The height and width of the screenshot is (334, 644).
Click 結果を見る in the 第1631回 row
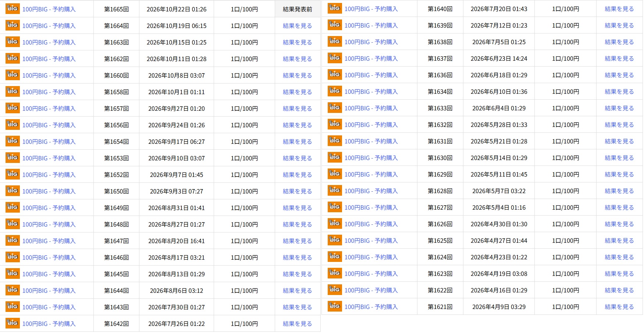click(619, 141)
